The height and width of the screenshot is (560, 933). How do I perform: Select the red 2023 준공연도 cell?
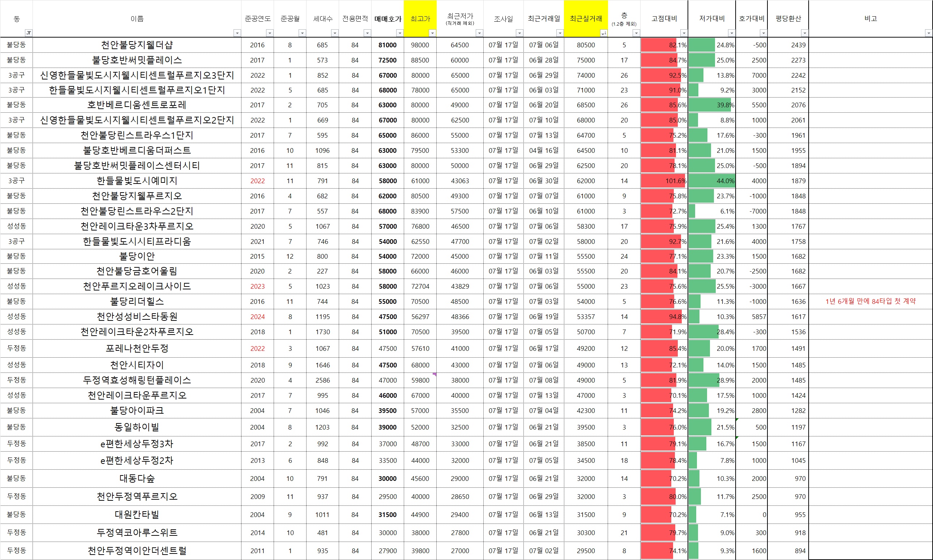point(257,287)
